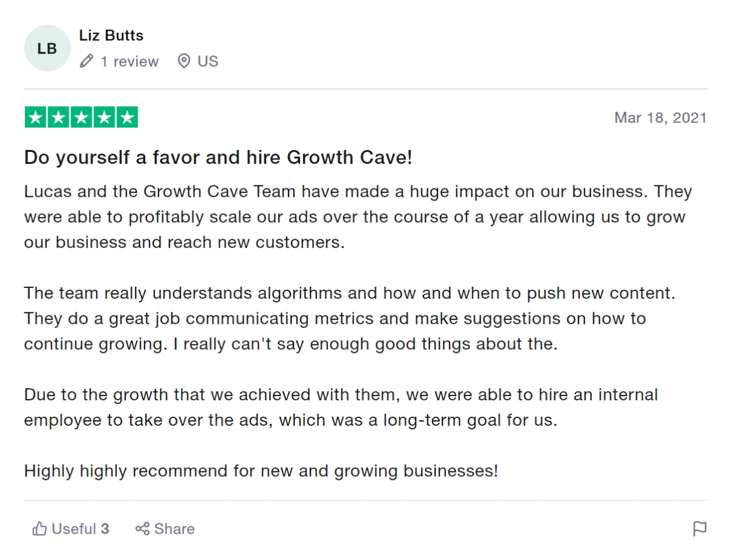Image resolution: width=729 pixels, height=560 pixels.
Task: Click the Mar 18, 2021 review date
Action: 660,117
